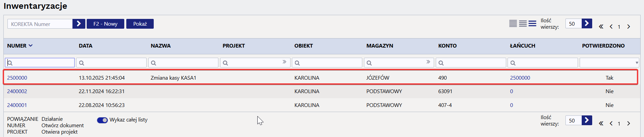Open the MAGAZYN filter lookup double-chevron
This screenshot has height=137, width=644.
point(428,62)
